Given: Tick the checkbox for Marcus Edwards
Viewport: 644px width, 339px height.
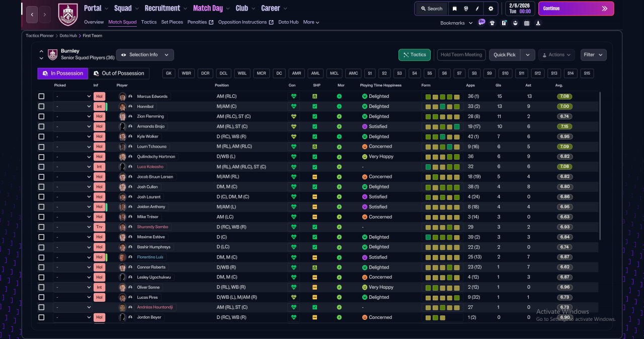Looking at the screenshot, I should pos(41,96).
